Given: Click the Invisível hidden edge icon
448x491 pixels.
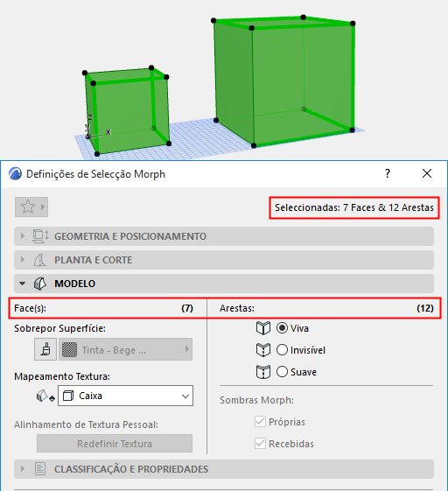Looking at the screenshot, I should (x=263, y=350).
